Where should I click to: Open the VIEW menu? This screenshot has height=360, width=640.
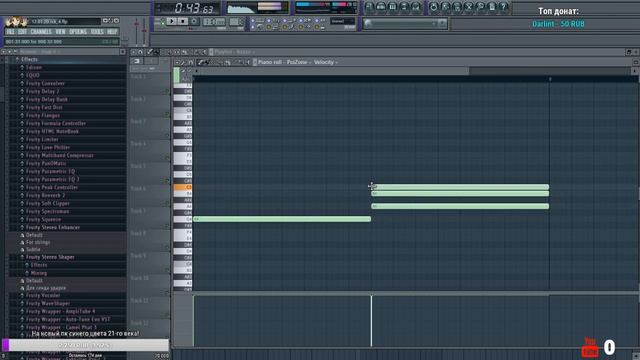60,32
